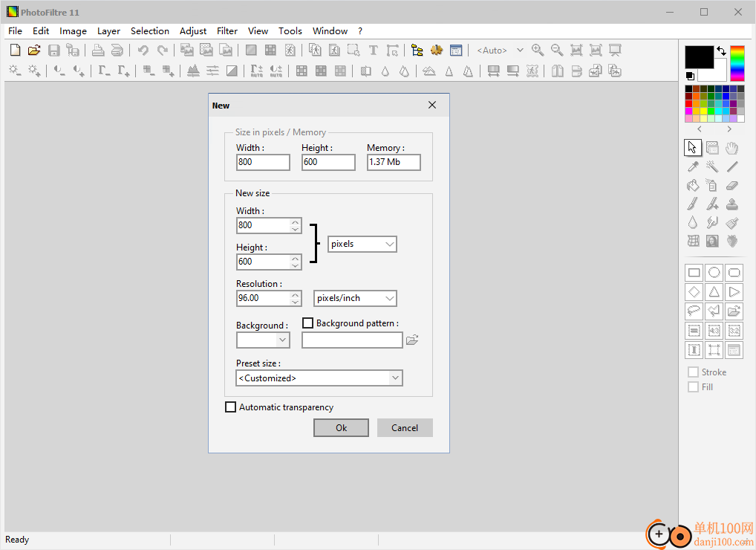The height and width of the screenshot is (550, 756).
Task: Select the Line tool
Action: pos(732,167)
